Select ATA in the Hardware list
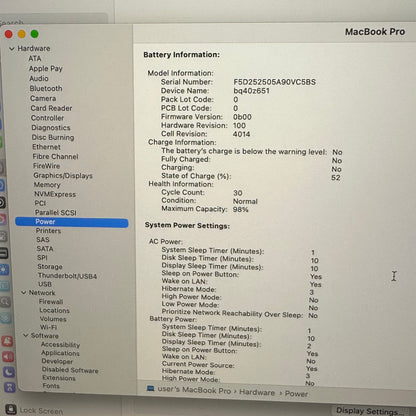 pyautogui.click(x=35, y=58)
